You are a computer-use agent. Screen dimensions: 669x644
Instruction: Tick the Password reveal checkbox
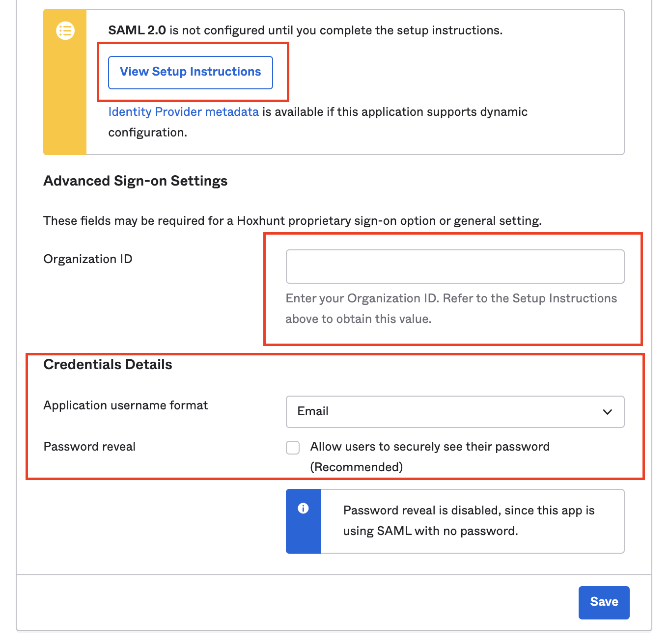click(x=293, y=448)
